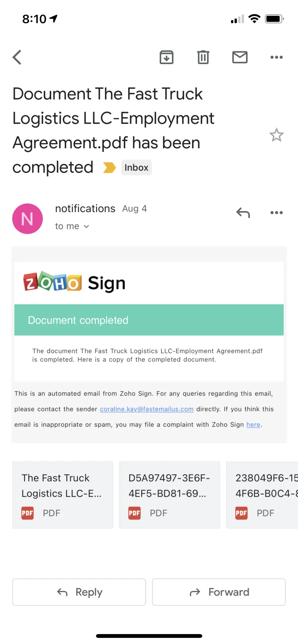Tap the Zoho Sign logo
Viewport: 298px width, 644px height.
74,282
